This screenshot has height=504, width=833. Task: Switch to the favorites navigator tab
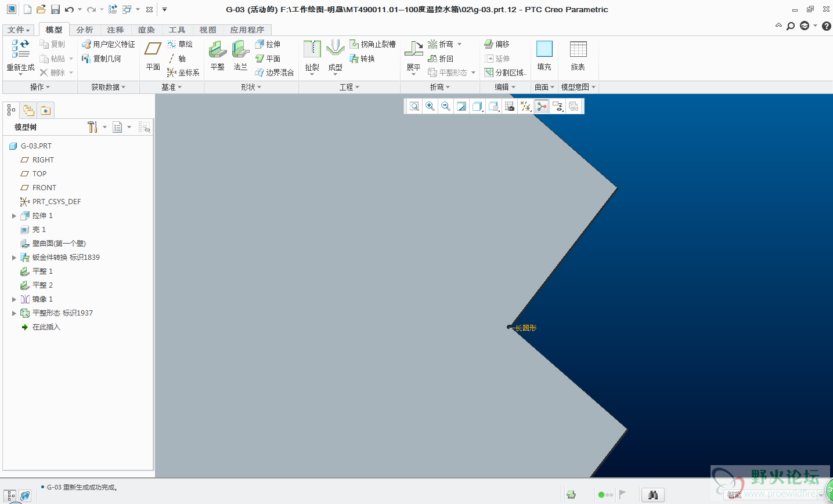[x=45, y=110]
